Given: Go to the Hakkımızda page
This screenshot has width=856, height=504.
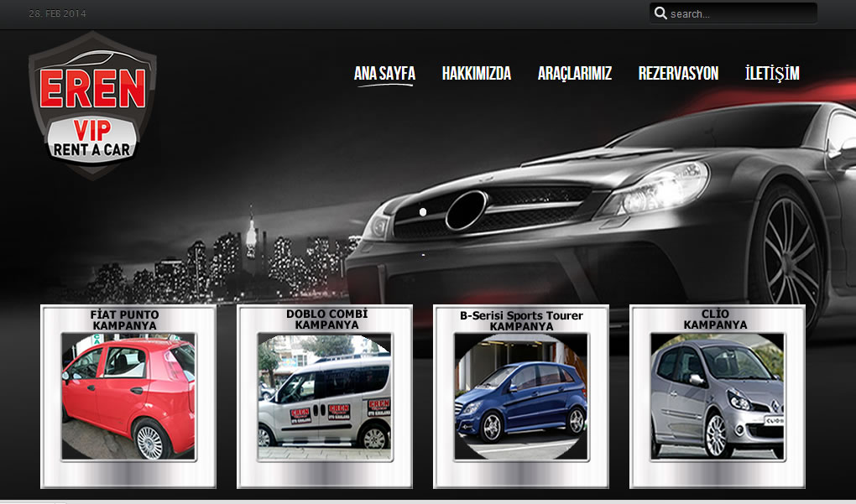Looking at the screenshot, I should (477, 74).
